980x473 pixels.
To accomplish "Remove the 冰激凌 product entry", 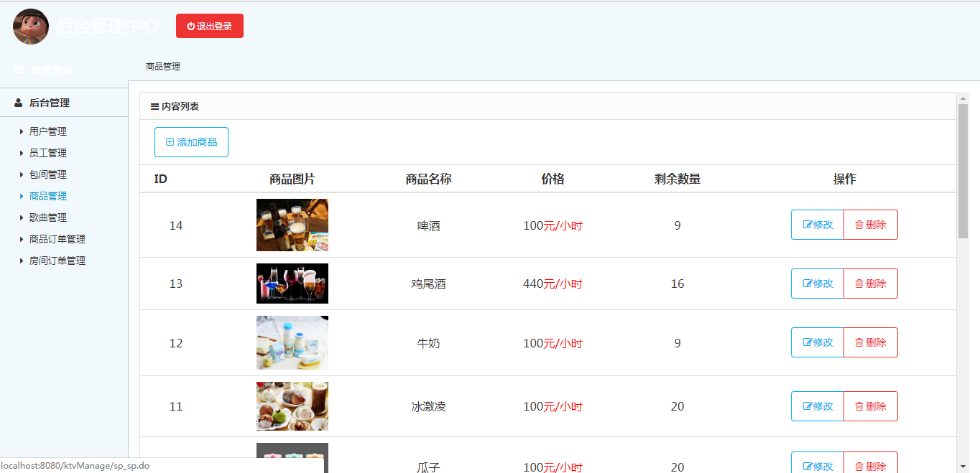I will pyautogui.click(x=871, y=406).
